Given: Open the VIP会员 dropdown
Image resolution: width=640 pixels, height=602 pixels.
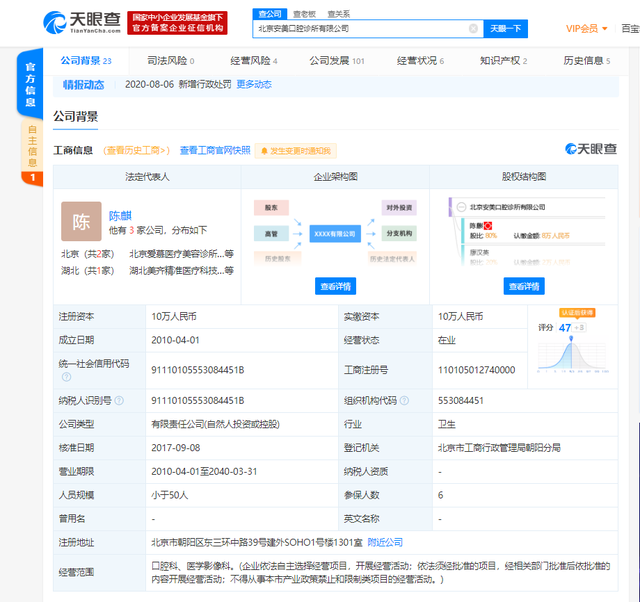Looking at the screenshot, I should 587,29.
